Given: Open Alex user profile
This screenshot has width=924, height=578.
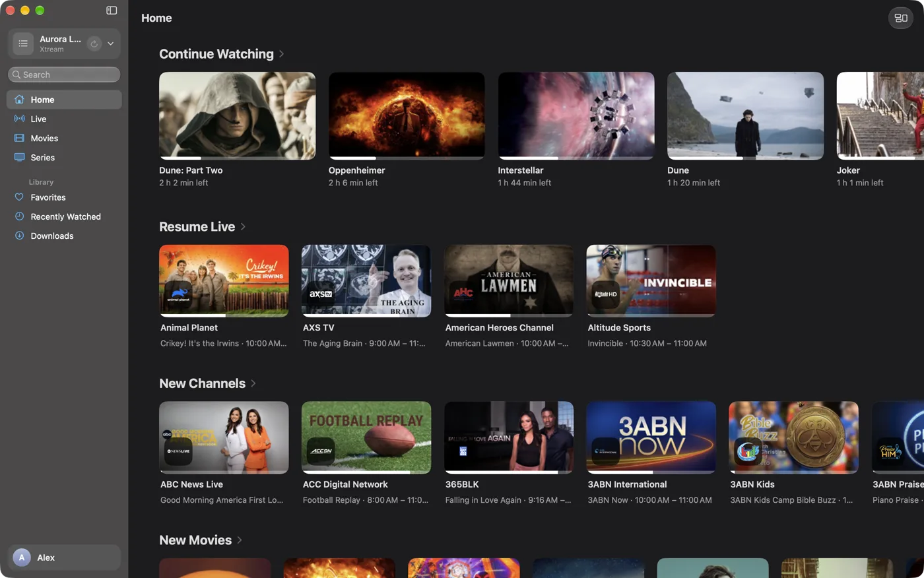Looking at the screenshot, I should click(x=64, y=558).
